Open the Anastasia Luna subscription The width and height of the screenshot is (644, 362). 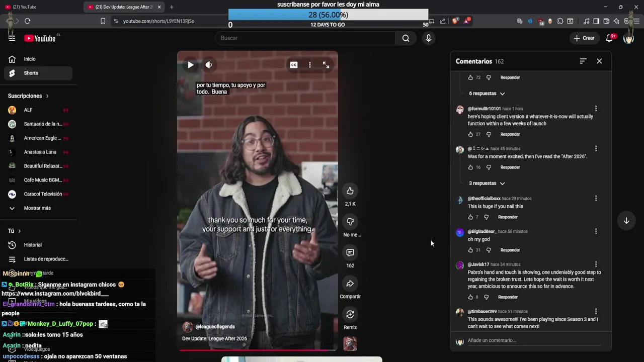(x=38, y=152)
